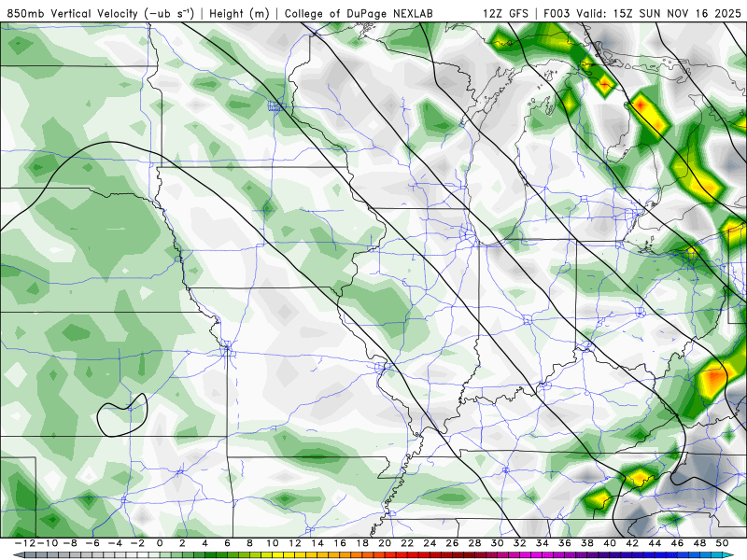Select the '42' color scale label
This screenshot has width=747, height=560.
(x=632, y=543)
